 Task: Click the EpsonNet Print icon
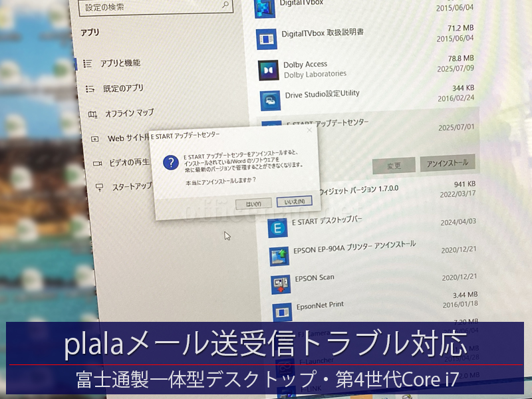282,312
